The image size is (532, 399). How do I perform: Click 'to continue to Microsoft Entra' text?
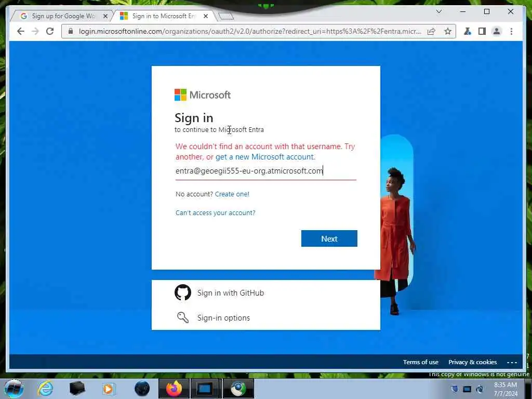click(x=219, y=129)
